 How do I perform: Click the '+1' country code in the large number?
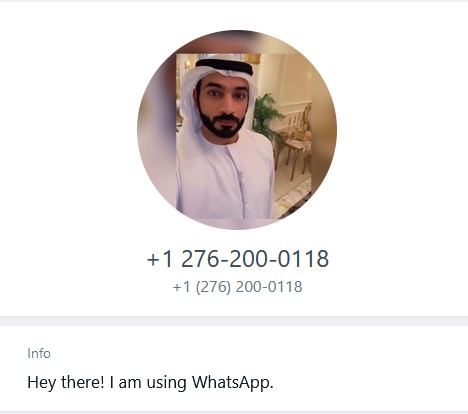[160, 259]
